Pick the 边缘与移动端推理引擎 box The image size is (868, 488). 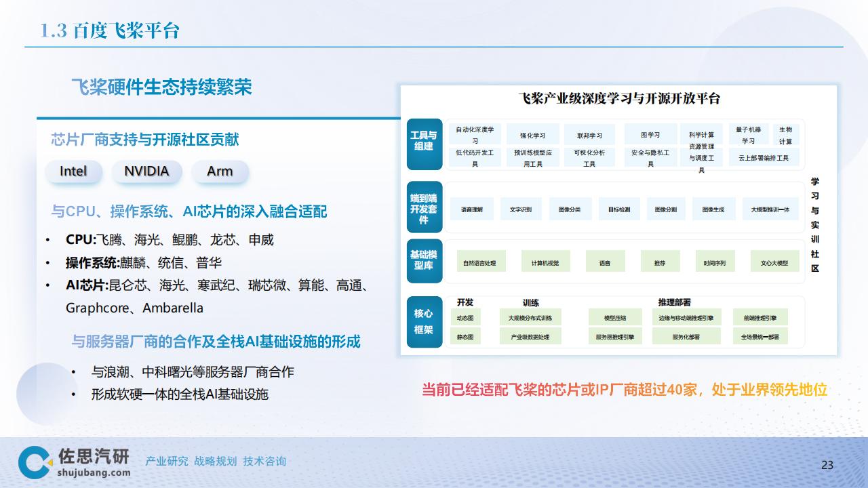(x=686, y=317)
